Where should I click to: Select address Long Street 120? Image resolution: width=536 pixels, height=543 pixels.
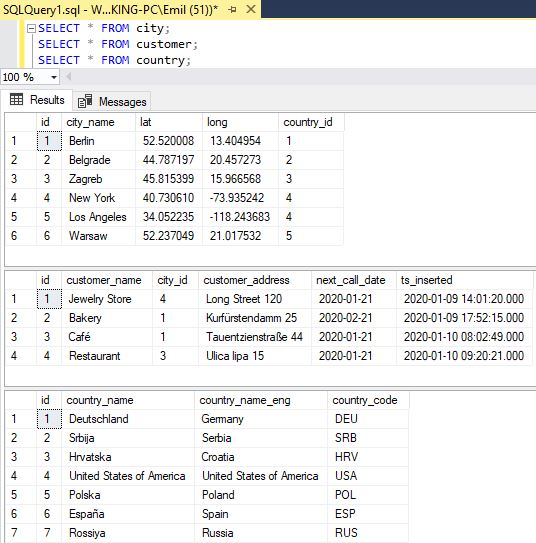[x=255, y=299]
